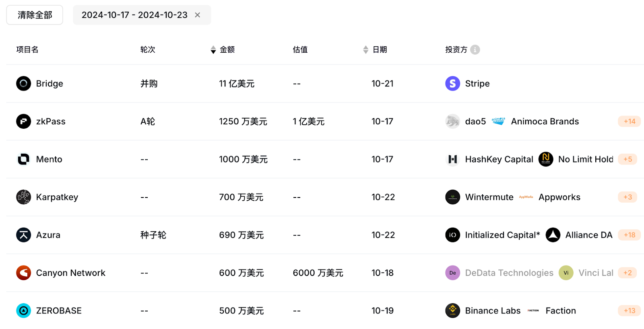The width and height of the screenshot is (644, 329).
Task: Click the Faction investor logo icon
Action: tap(533, 310)
